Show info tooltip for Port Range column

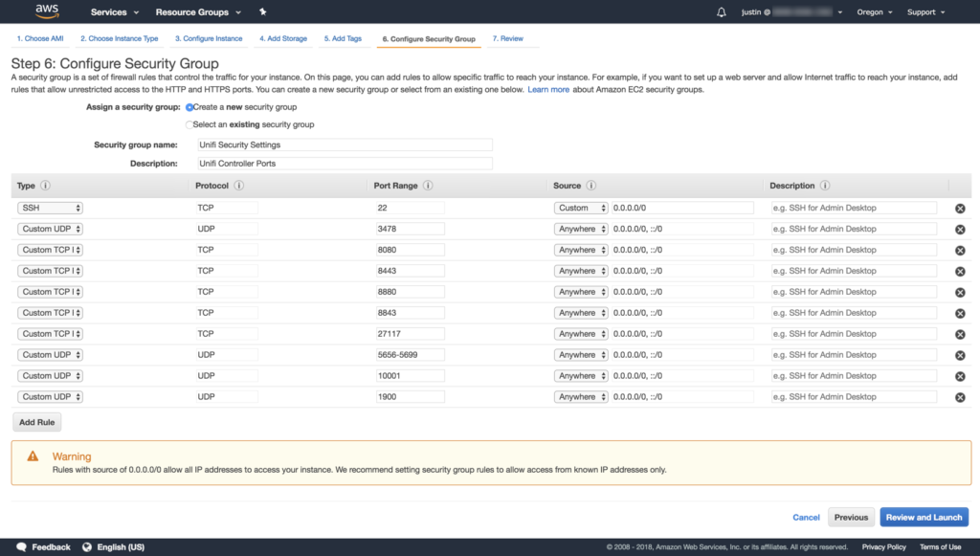click(428, 186)
